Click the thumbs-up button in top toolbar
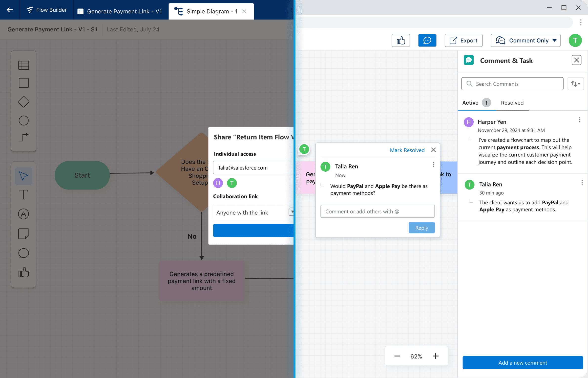 (400, 40)
